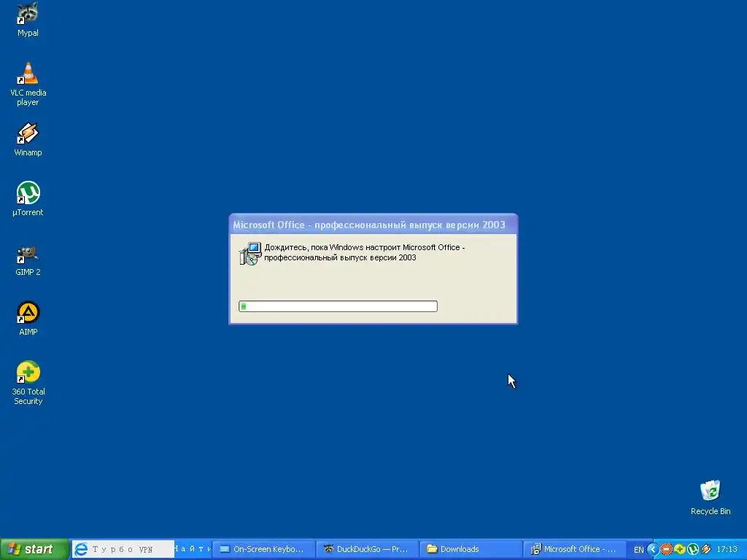This screenshot has height=560, width=747.
Task: Select the Winamp desktop shortcut
Action: tap(28, 139)
